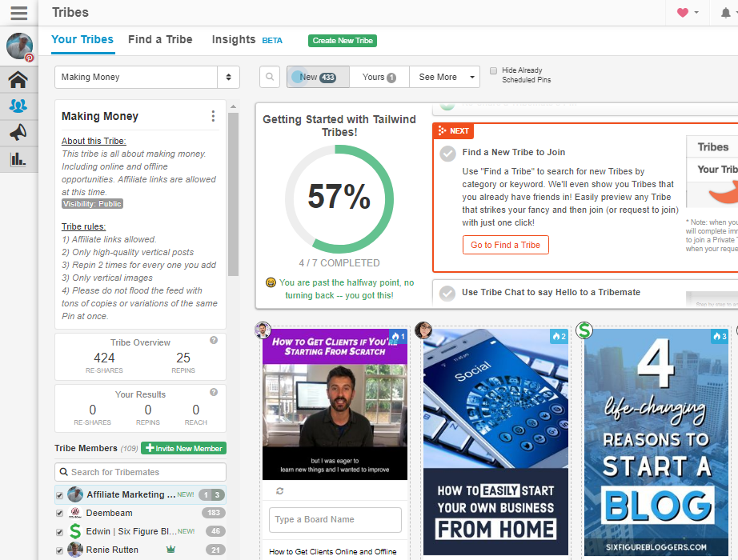Open Start Your Own Business pin image
This screenshot has height=560, width=738.
point(495,442)
